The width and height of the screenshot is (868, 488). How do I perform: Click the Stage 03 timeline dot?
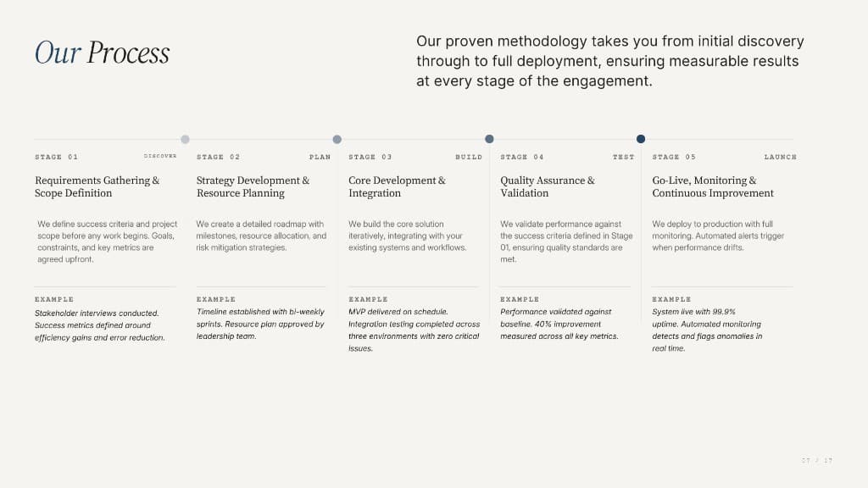coord(489,139)
